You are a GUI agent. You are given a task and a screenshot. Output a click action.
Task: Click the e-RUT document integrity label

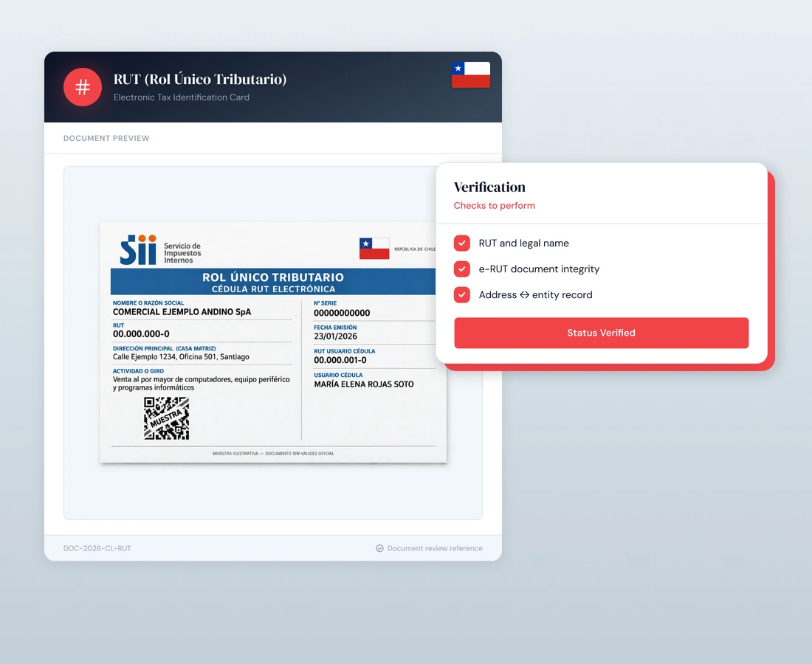(x=539, y=269)
